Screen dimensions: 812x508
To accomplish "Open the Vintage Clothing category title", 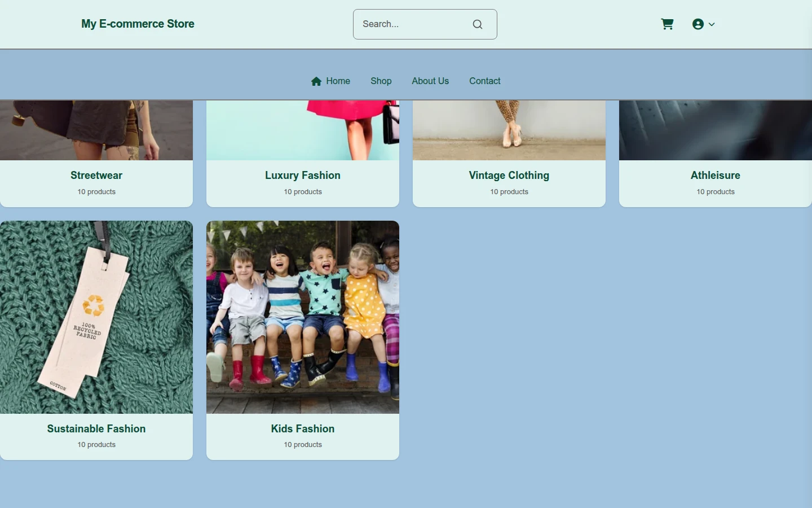I will pos(509,176).
